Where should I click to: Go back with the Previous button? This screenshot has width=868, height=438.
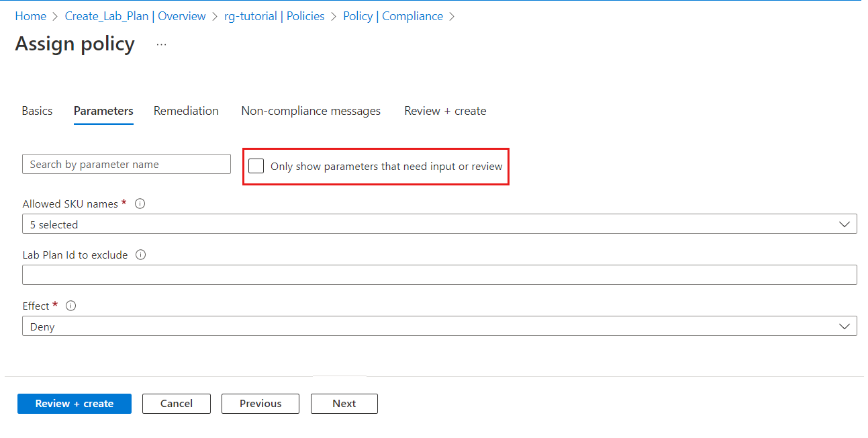click(x=260, y=404)
